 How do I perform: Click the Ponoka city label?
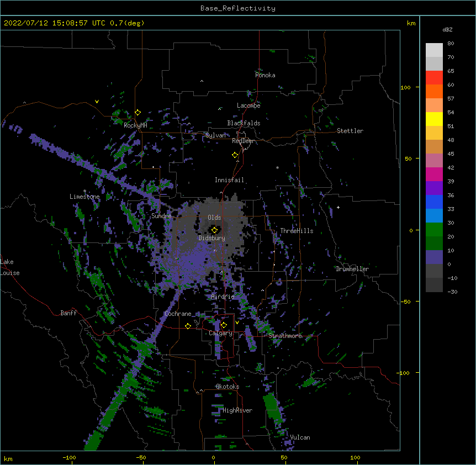(265, 75)
